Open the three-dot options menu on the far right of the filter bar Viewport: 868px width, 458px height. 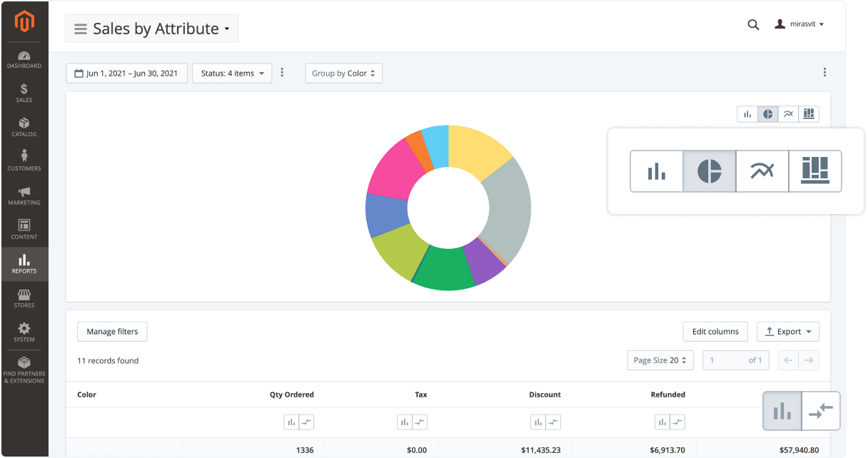824,73
